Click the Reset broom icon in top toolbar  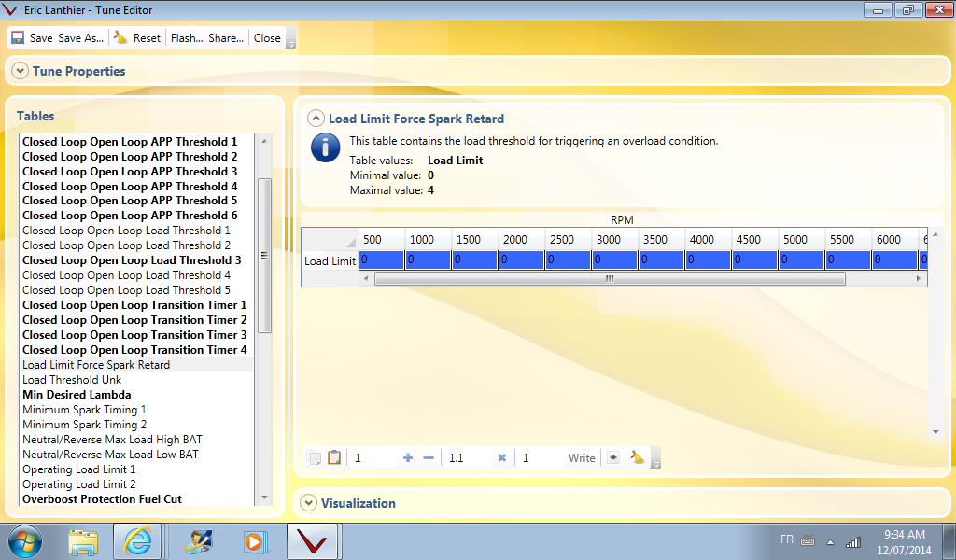120,37
